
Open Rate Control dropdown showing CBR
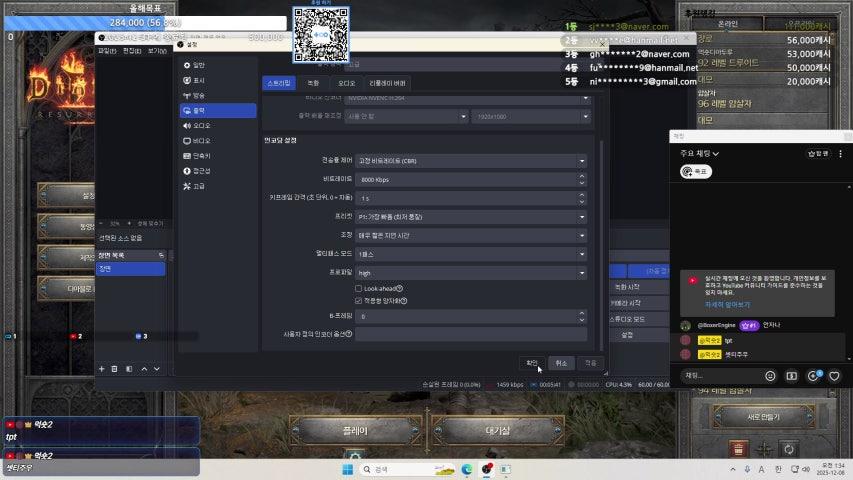(x=471, y=161)
